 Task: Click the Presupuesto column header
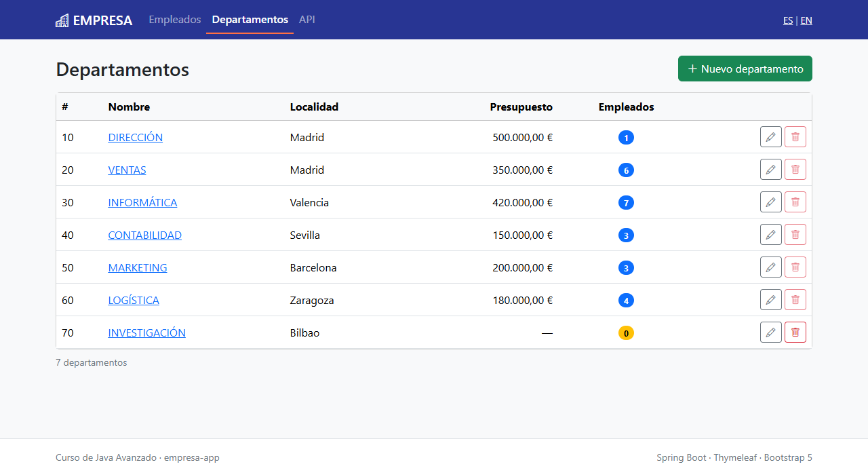pyautogui.click(x=521, y=107)
